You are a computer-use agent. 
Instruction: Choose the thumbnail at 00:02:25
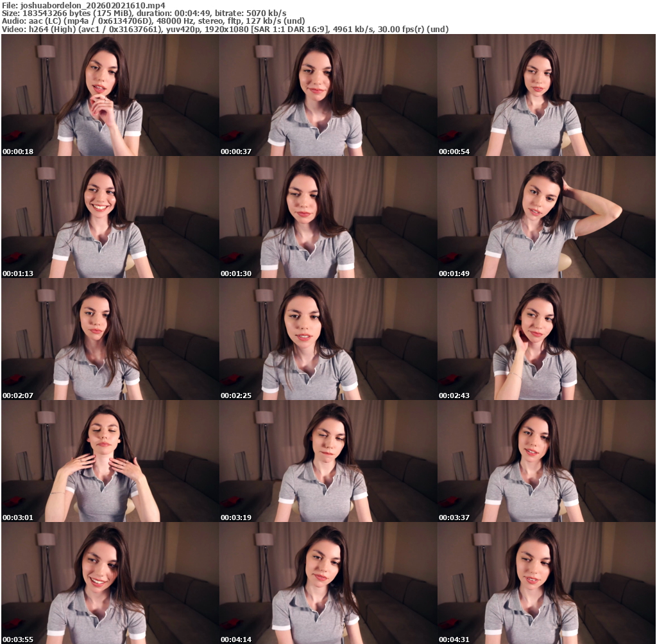[x=328, y=339]
